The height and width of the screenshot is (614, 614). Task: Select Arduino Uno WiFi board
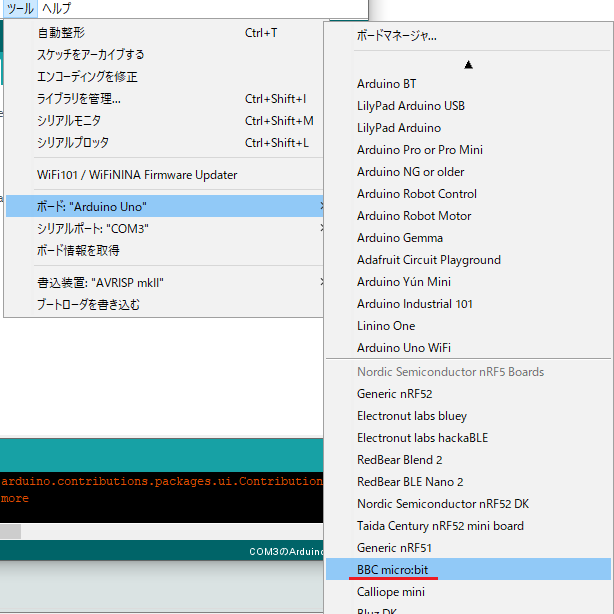tap(468, 348)
